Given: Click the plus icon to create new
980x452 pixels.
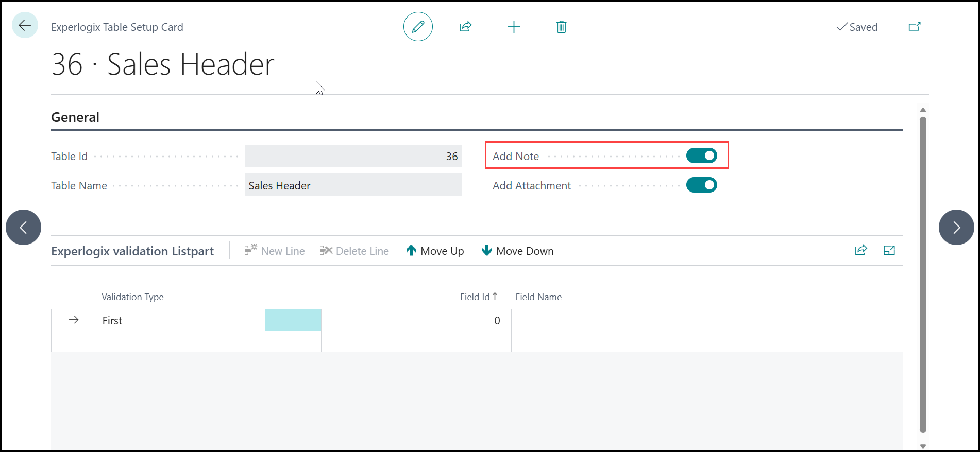Looking at the screenshot, I should coord(514,27).
